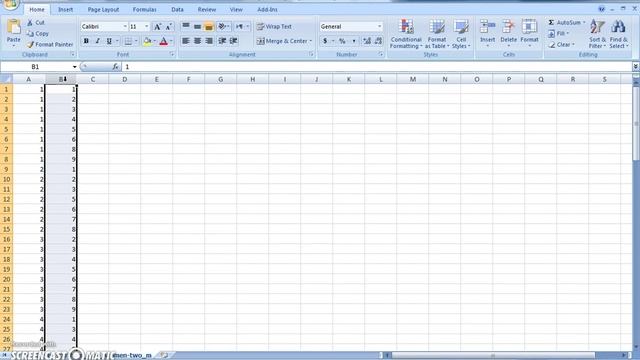The image size is (640, 360).
Task: Top-align the cell contents
Action: click(x=186, y=27)
